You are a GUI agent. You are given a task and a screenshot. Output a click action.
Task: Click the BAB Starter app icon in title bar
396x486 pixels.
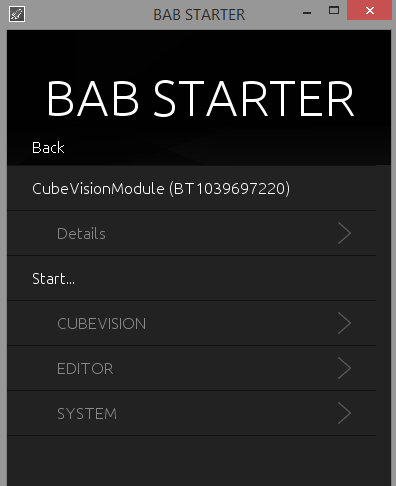17,14
